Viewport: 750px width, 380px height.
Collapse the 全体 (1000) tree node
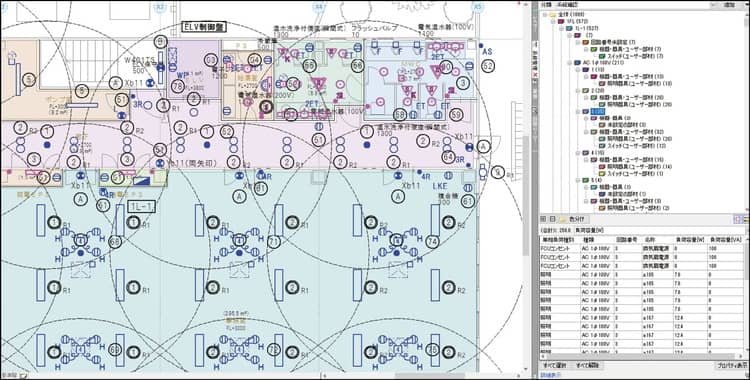[x=545, y=15]
